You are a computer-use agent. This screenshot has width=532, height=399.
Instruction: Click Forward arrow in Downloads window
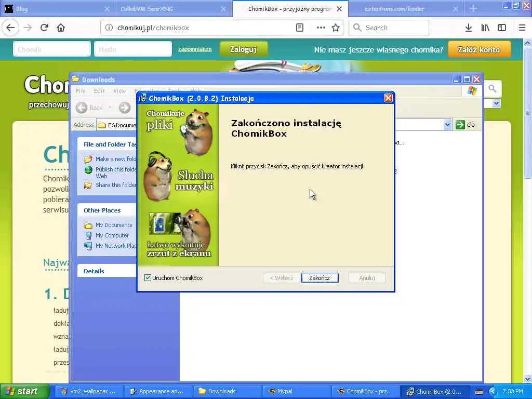125,108
